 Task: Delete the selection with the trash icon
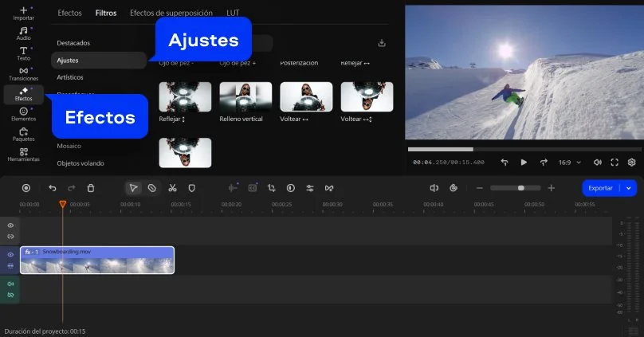click(x=91, y=188)
